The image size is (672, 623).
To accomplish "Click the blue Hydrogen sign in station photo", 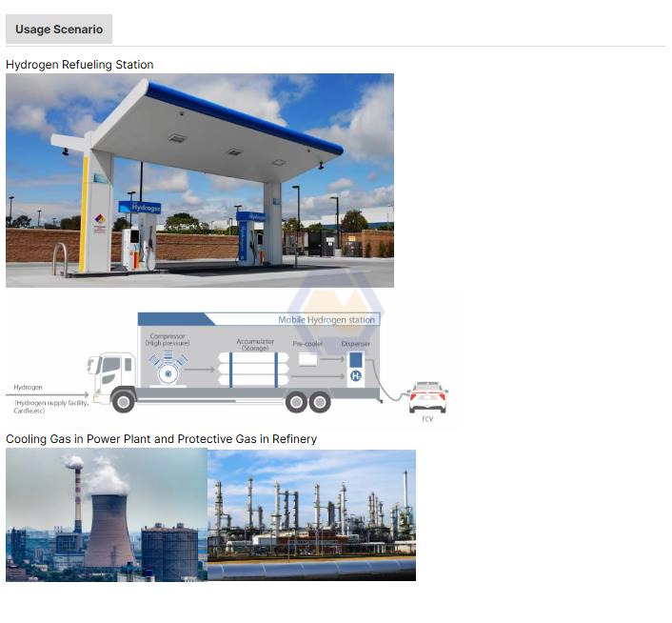I will click(x=140, y=207).
